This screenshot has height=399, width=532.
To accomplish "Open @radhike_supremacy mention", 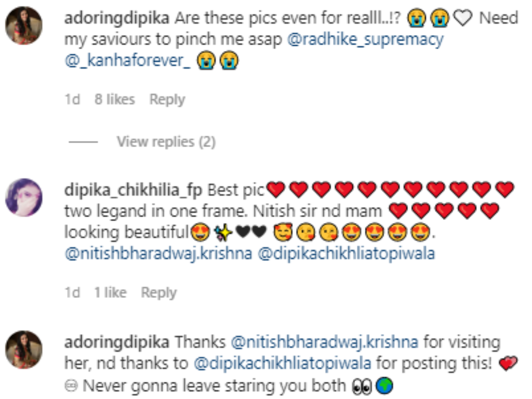I will 366,40.
